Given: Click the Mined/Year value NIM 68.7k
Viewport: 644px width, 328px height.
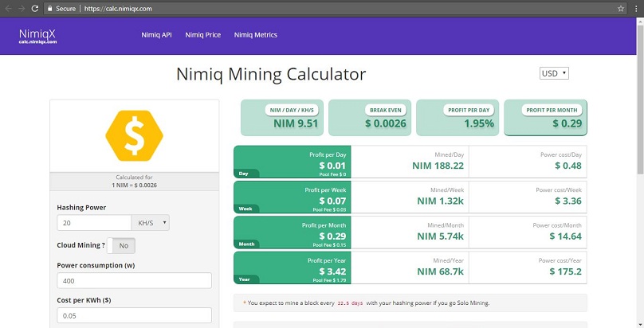Looking at the screenshot, I should pyautogui.click(x=440, y=271).
